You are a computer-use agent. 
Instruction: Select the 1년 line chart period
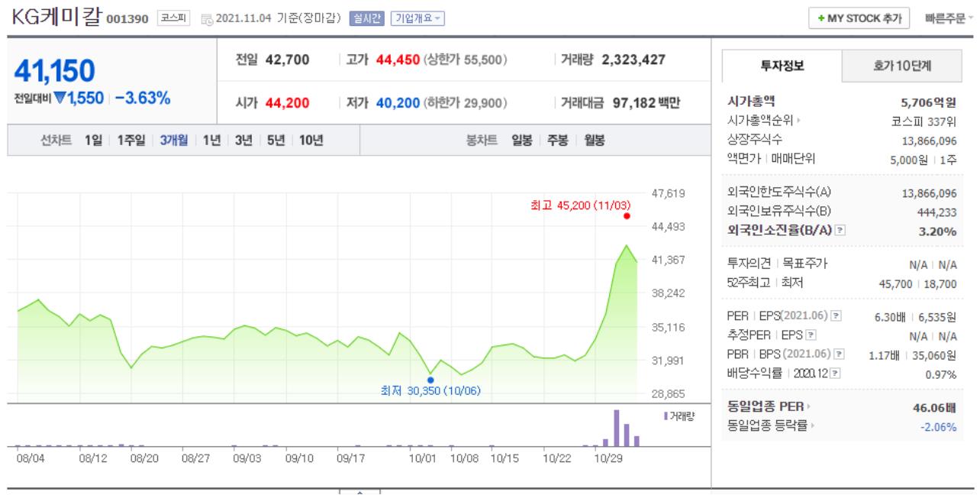[x=211, y=141]
